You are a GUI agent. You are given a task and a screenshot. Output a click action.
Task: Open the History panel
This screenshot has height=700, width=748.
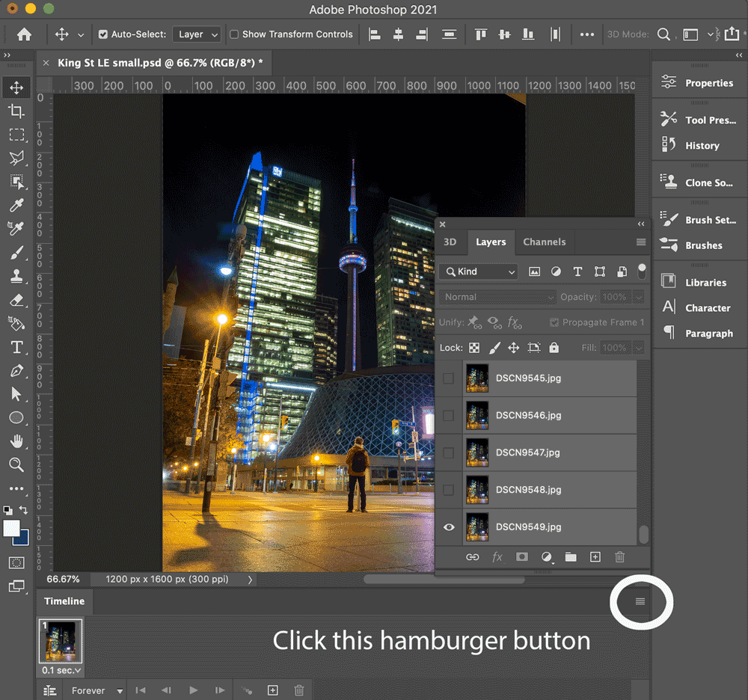701,146
